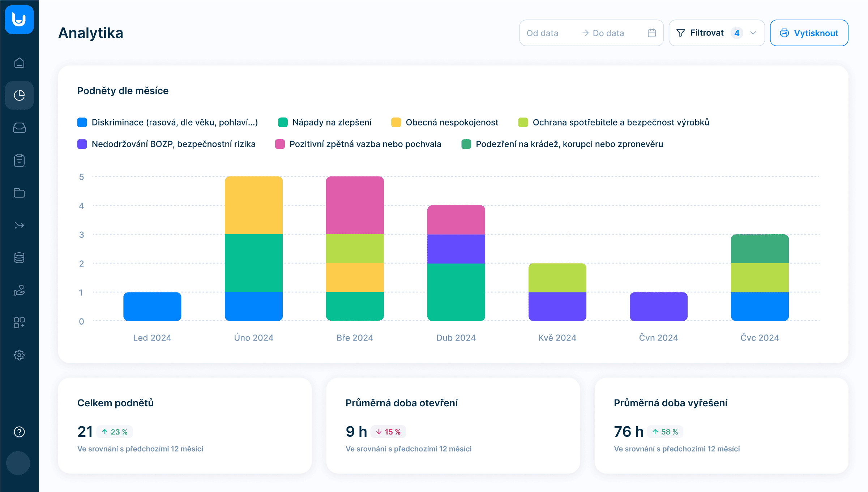Click the purple Nedodržování BOZP color swatch
Screen dimensions: 868x492
pos(82,144)
